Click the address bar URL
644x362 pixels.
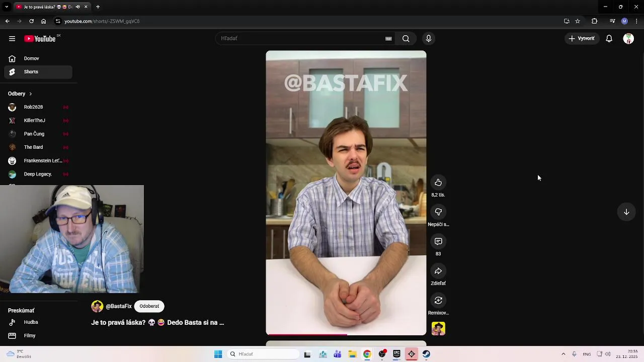click(x=102, y=21)
